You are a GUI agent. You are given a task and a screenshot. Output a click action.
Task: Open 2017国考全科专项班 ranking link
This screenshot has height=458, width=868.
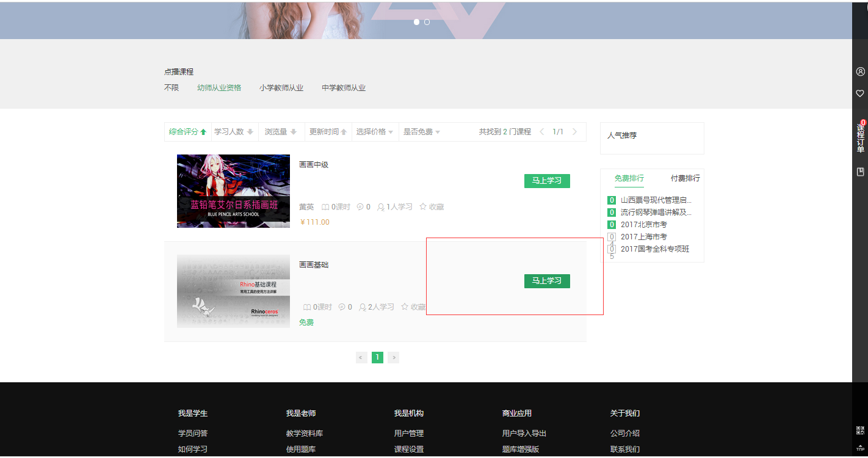pyautogui.click(x=654, y=249)
